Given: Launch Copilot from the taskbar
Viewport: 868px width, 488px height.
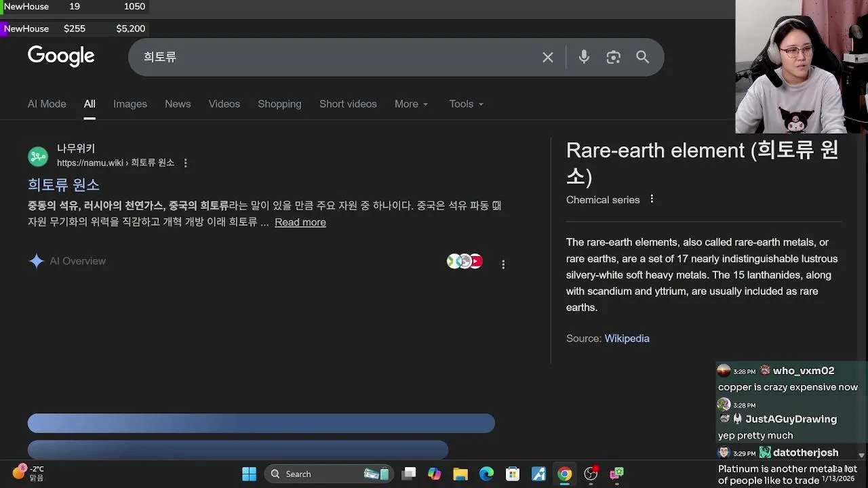Looking at the screenshot, I should point(435,474).
